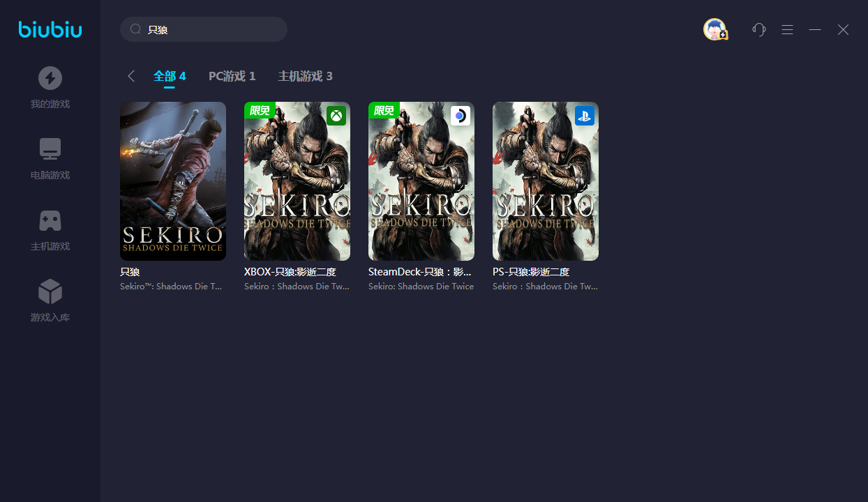Click the search magnifier icon
This screenshot has width=868, height=502.
coord(136,30)
